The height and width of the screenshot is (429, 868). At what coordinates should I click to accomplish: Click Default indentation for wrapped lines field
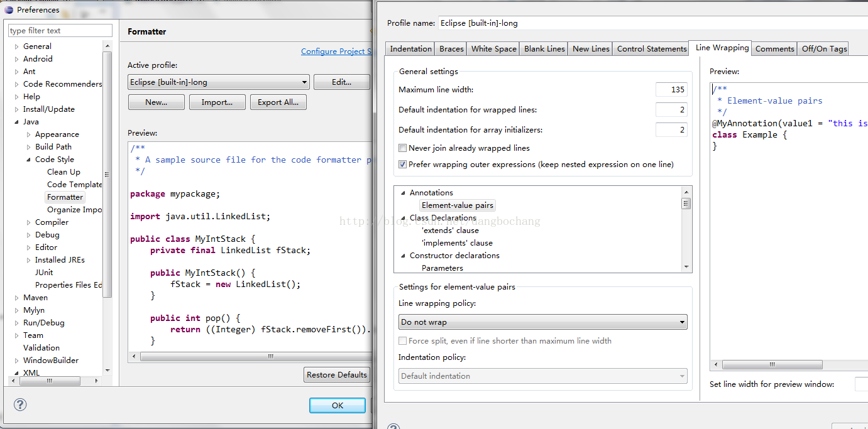click(671, 110)
